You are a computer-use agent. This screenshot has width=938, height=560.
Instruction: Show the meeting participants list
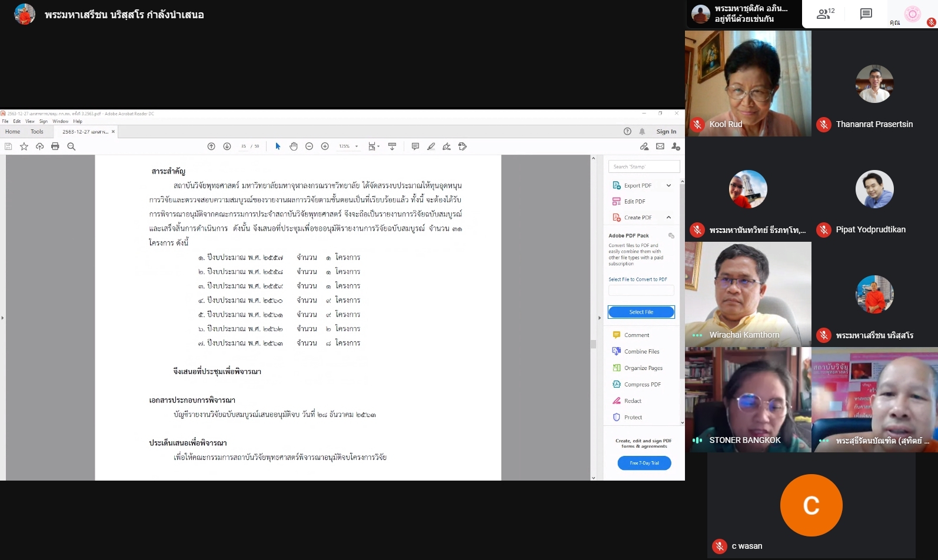(825, 14)
